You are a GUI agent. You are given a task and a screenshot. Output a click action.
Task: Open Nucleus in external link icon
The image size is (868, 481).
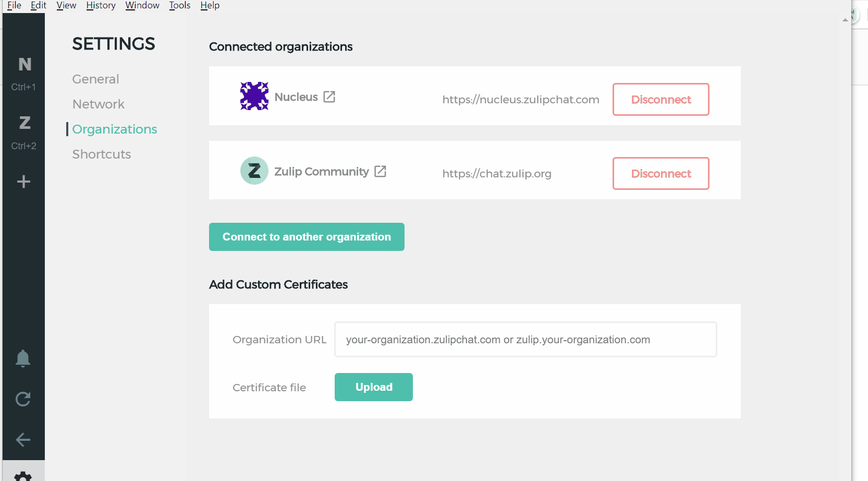click(329, 97)
